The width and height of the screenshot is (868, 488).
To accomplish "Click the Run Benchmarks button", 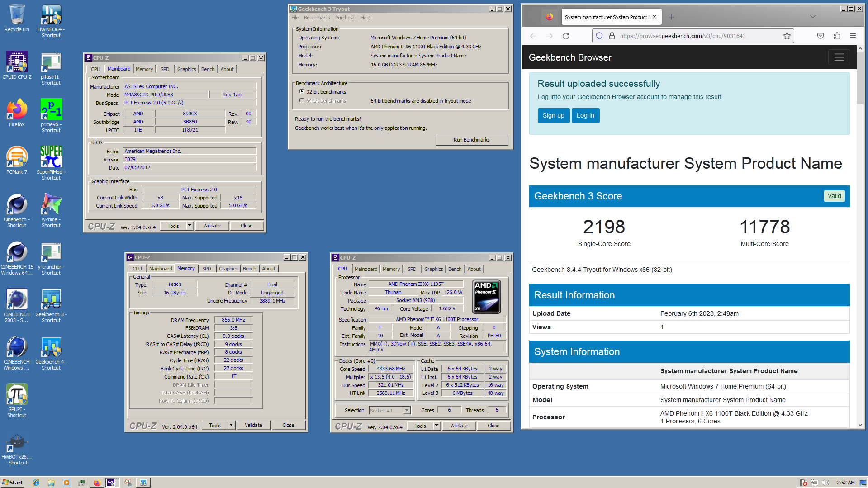I will tap(472, 140).
